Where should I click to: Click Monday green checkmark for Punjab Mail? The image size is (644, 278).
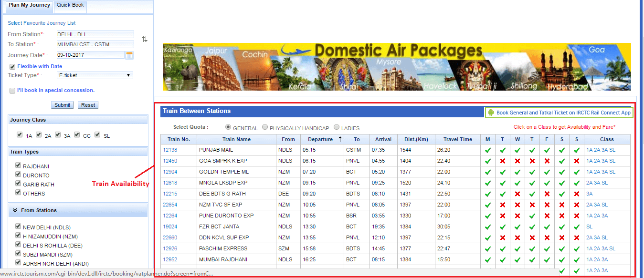[487, 150]
